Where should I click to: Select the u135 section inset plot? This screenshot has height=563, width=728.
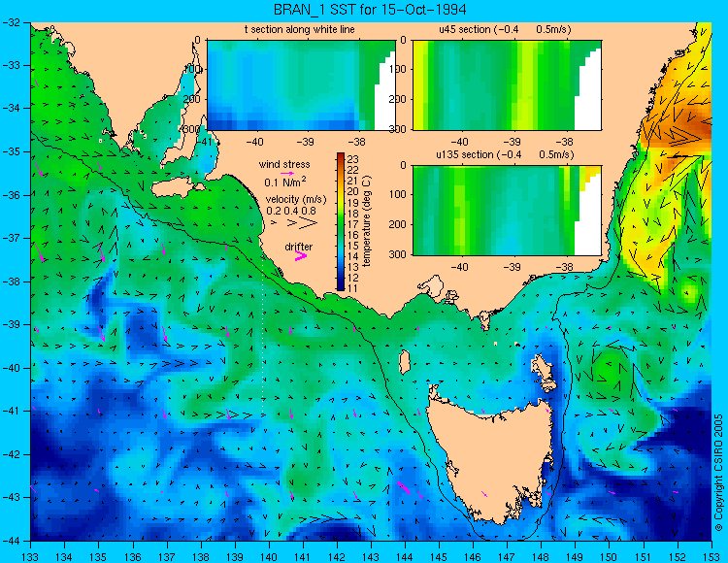507,211
